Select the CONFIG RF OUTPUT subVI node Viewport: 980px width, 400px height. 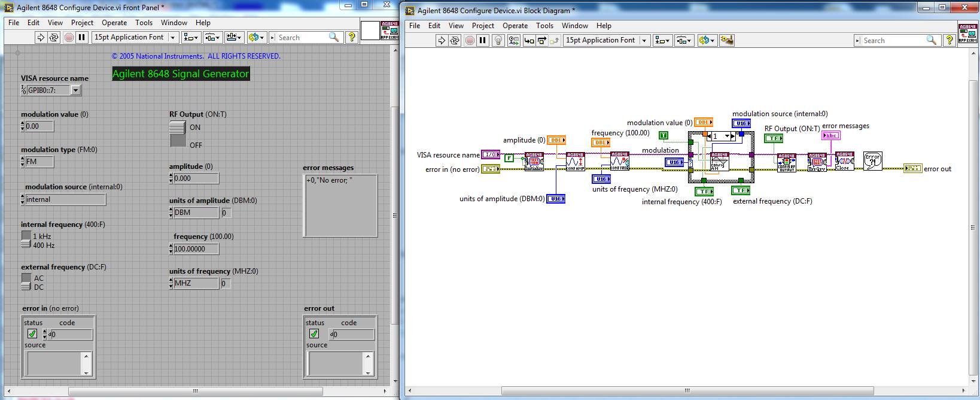(787, 162)
